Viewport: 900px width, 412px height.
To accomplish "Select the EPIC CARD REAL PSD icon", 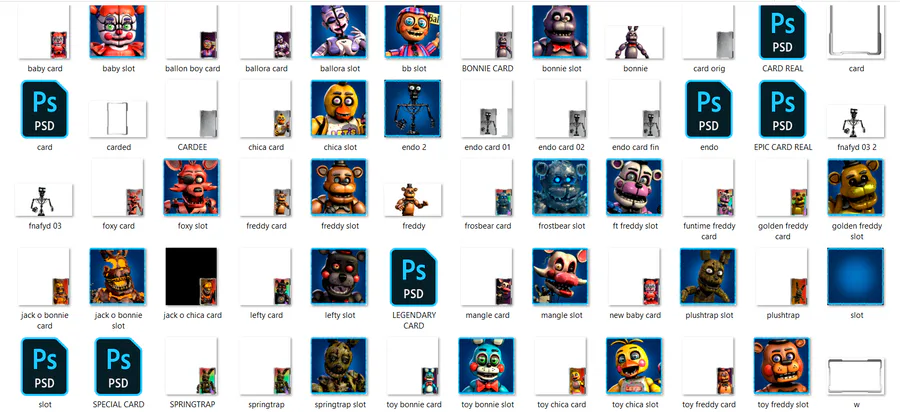I will 782,110.
